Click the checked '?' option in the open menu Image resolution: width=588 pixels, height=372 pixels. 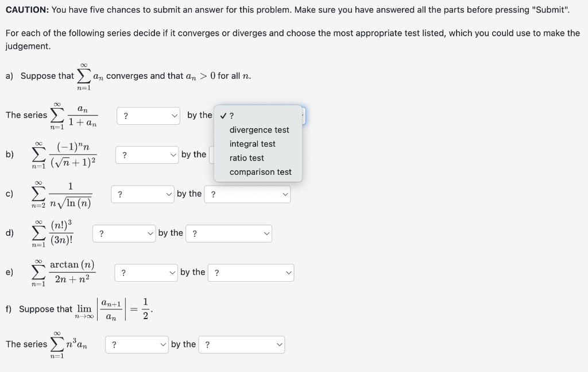230,115
